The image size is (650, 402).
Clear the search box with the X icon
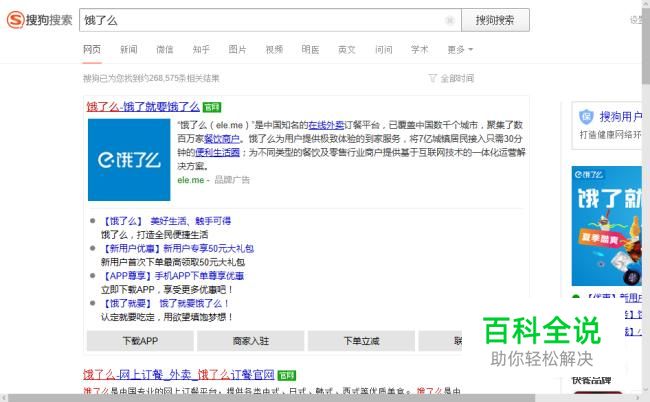pyautogui.click(x=450, y=20)
